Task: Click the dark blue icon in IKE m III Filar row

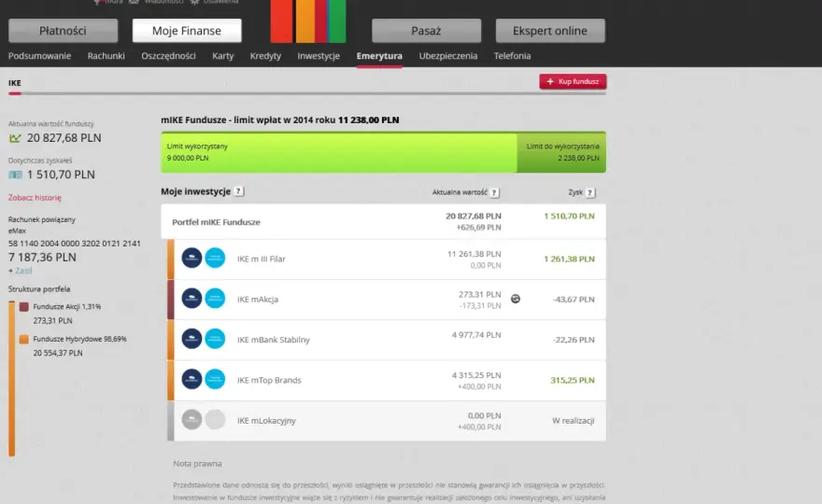Action: 191,258
